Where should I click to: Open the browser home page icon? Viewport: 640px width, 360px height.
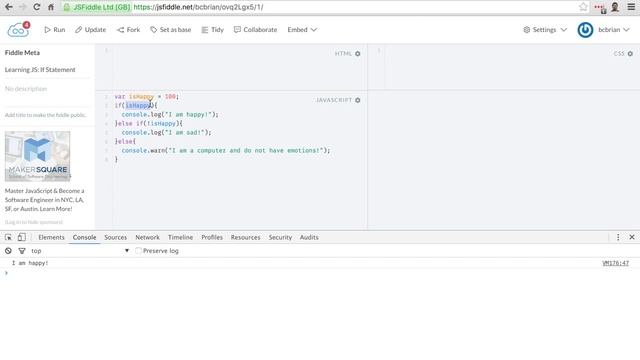coord(51,7)
